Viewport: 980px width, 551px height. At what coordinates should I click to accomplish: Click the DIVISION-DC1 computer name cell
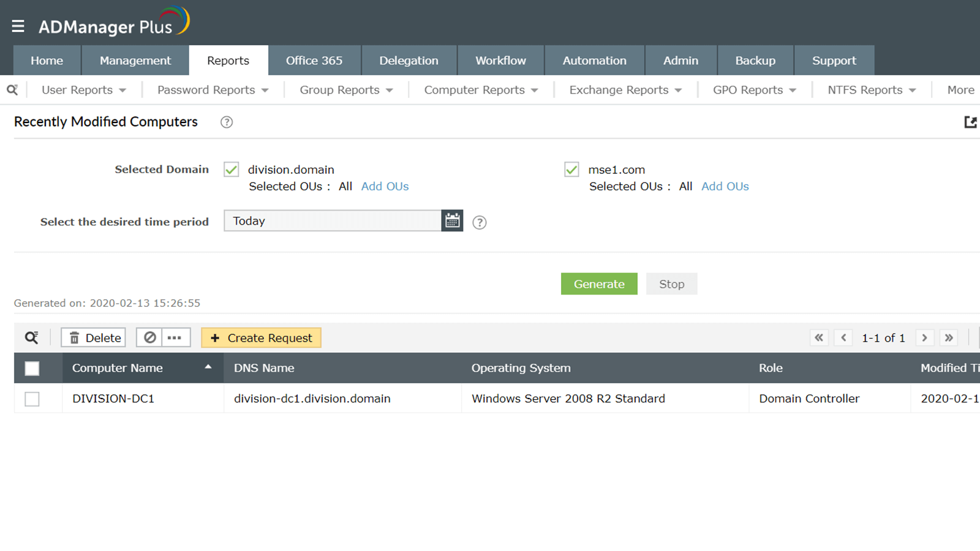(113, 399)
